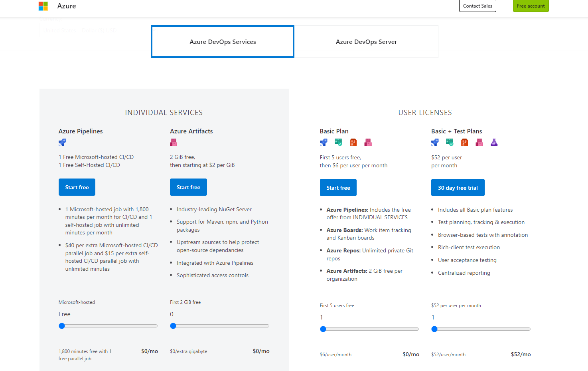The image size is (588, 371).
Task: Click the Azure Pipelines heading
Action: (81, 131)
